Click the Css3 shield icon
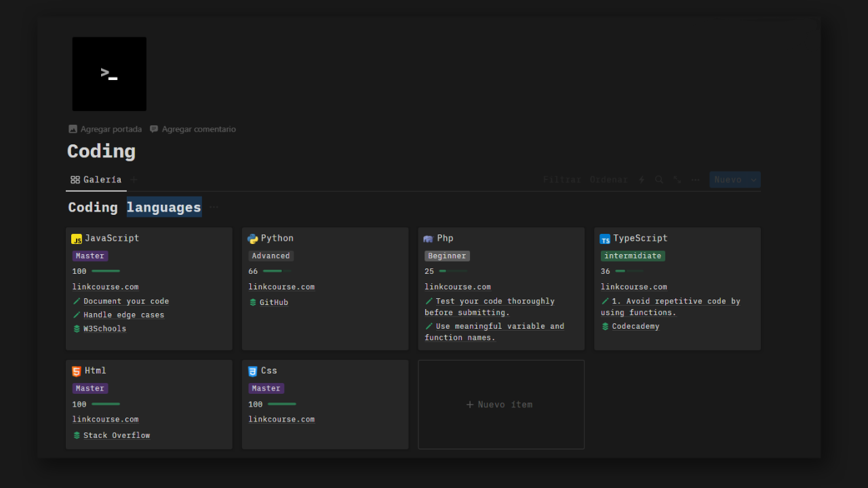Screen dimensions: 868x488 point(253,371)
